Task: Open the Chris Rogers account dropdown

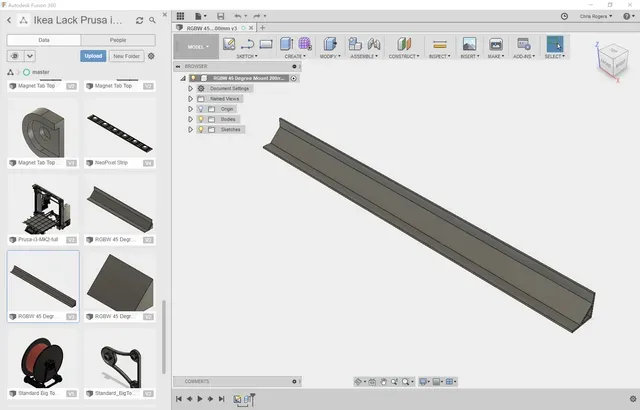Action: coord(596,16)
